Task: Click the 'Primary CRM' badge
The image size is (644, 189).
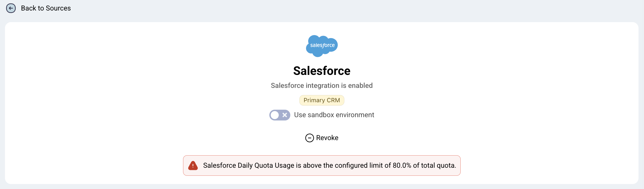Action: [x=322, y=100]
